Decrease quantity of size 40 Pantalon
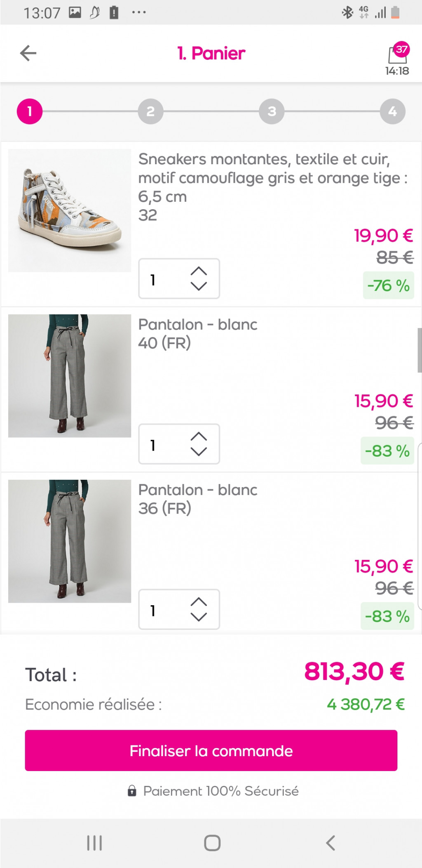 click(199, 451)
